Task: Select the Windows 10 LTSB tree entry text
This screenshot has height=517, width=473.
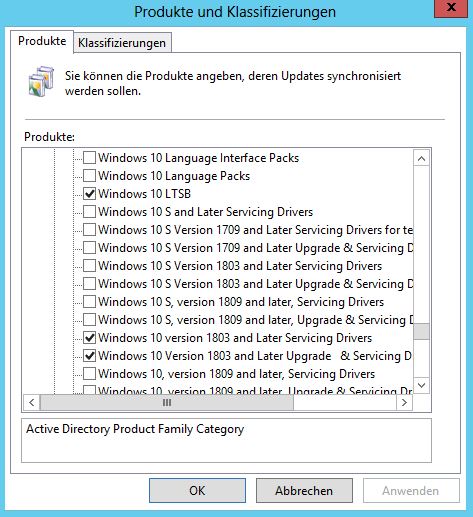Action: (x=144, y=194)
